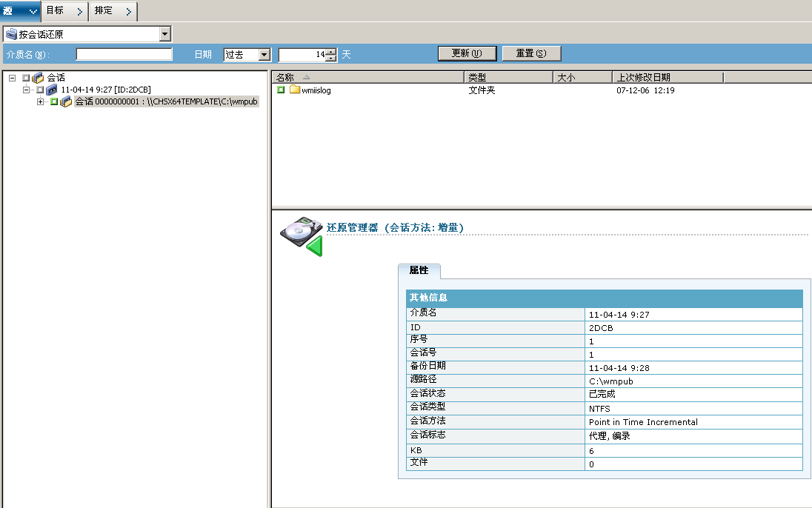Select the yellow folder icon beside wmiislog

click(295, 90)
